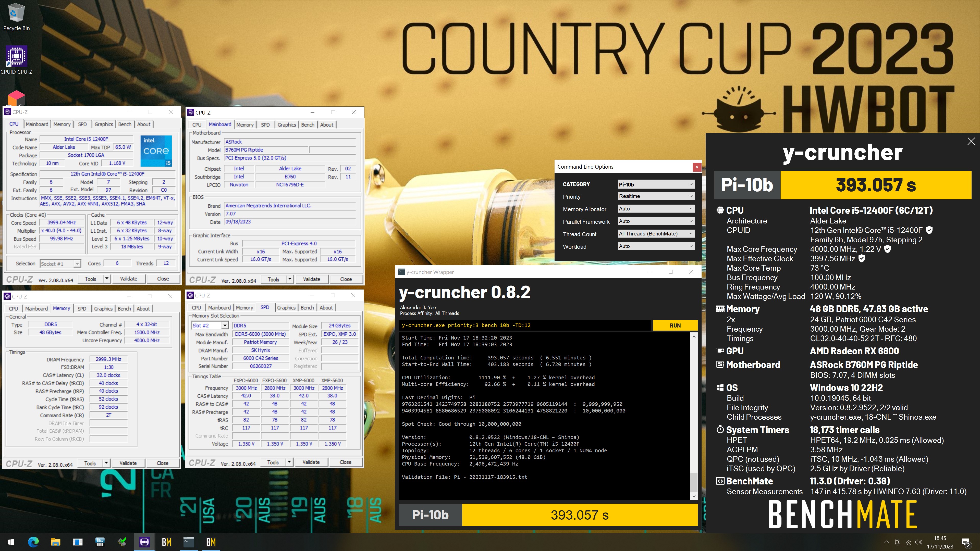Show hidden system tray icons
Image resolution: width=980 pixels, height=551 pixels.
[886, 542]
